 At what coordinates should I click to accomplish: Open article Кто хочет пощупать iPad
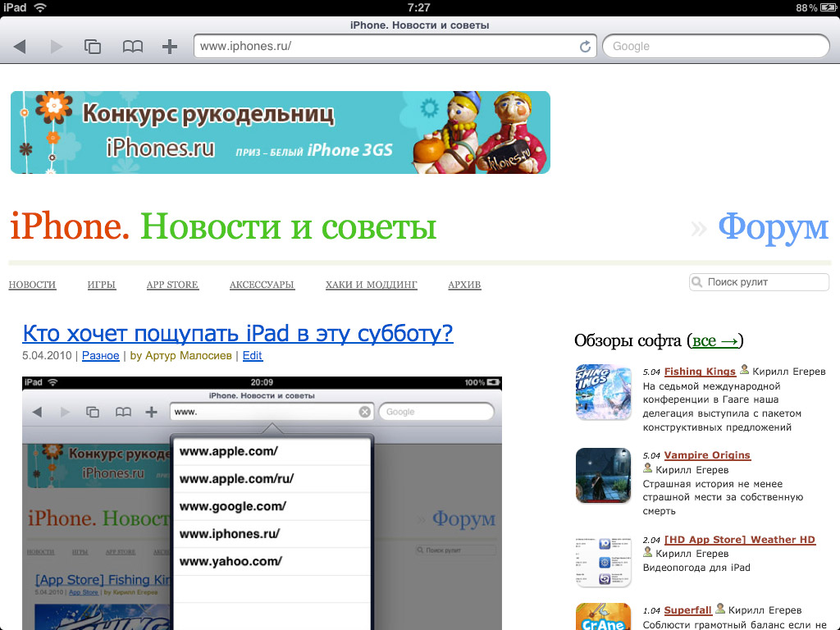click(238, 333)
